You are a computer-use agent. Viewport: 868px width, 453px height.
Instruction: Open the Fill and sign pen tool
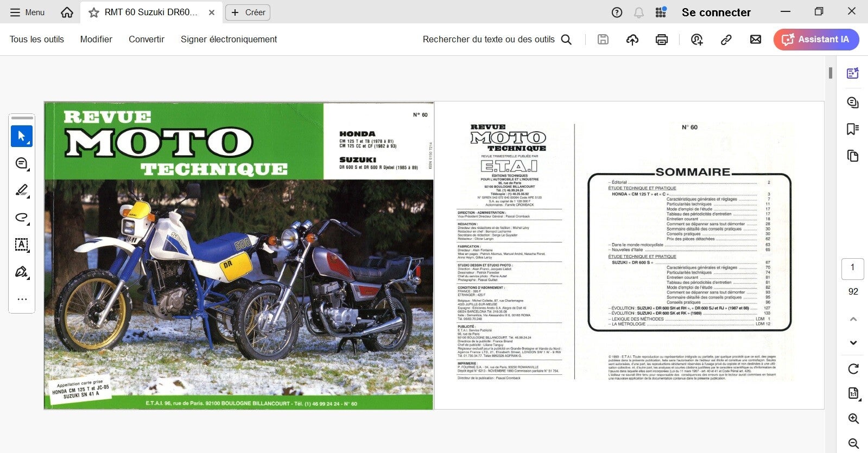click(22, 272)
